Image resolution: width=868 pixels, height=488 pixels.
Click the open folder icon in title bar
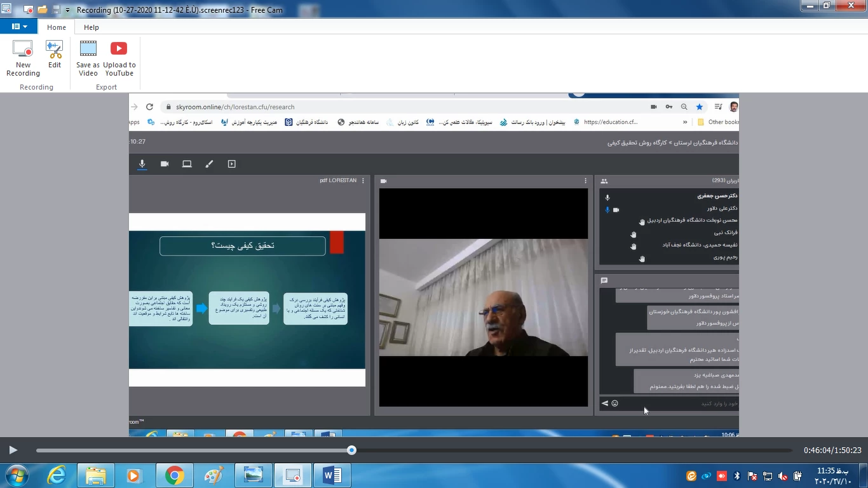pos(43,10)
